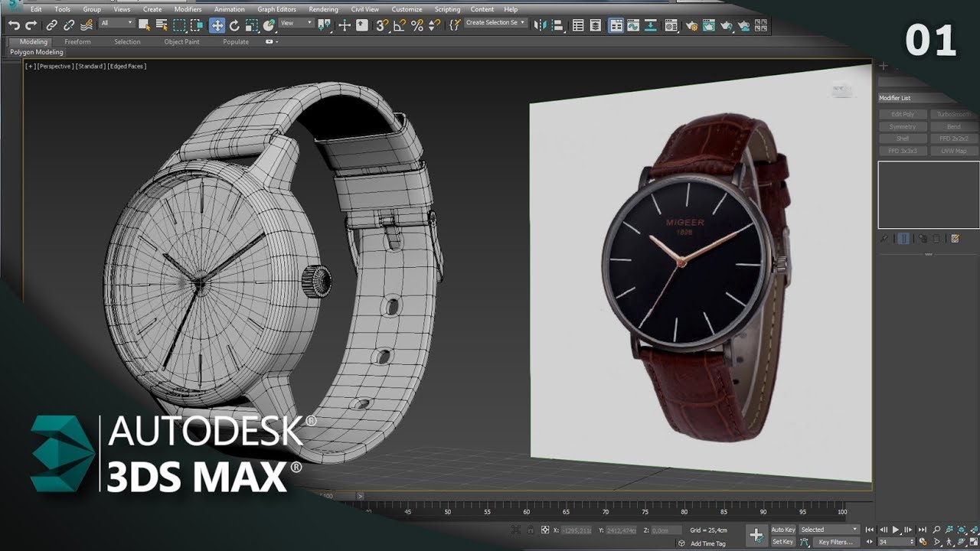Click the Play Animation button
The height and width of the screenshot is (551, 980).
pos(896,530)
